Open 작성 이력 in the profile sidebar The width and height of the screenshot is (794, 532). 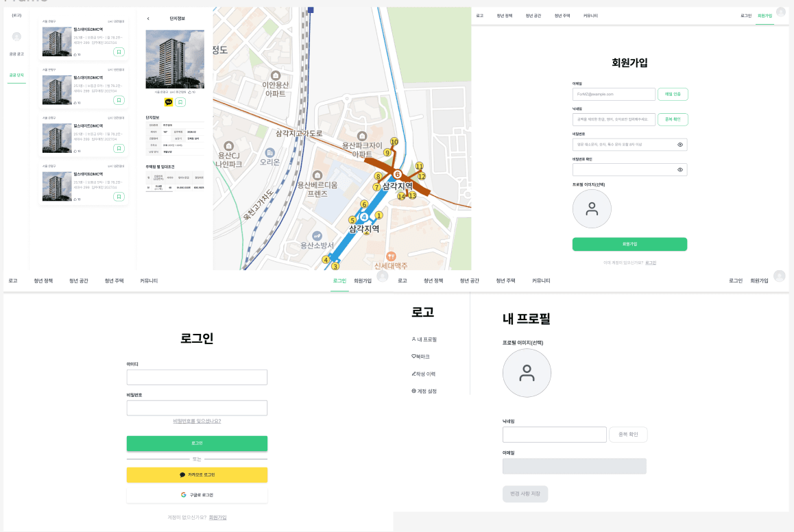pyautogui.click(x=423, y=374)
